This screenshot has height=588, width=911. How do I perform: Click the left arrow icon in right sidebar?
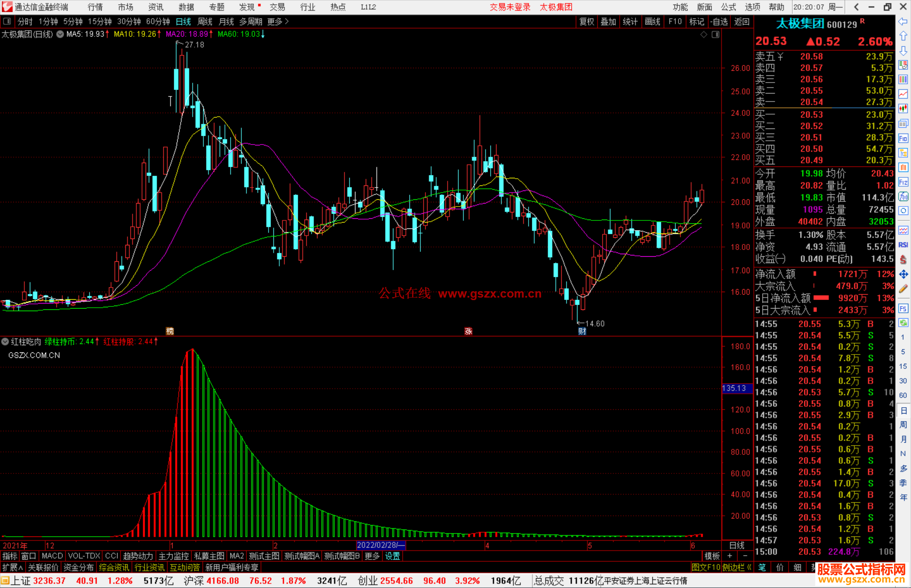[x=903, y=21]
